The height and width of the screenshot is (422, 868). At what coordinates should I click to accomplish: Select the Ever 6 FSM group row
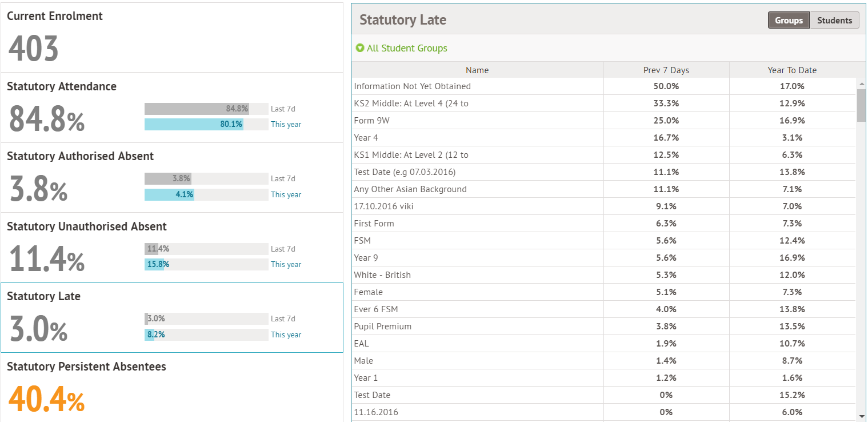point(603,309)
